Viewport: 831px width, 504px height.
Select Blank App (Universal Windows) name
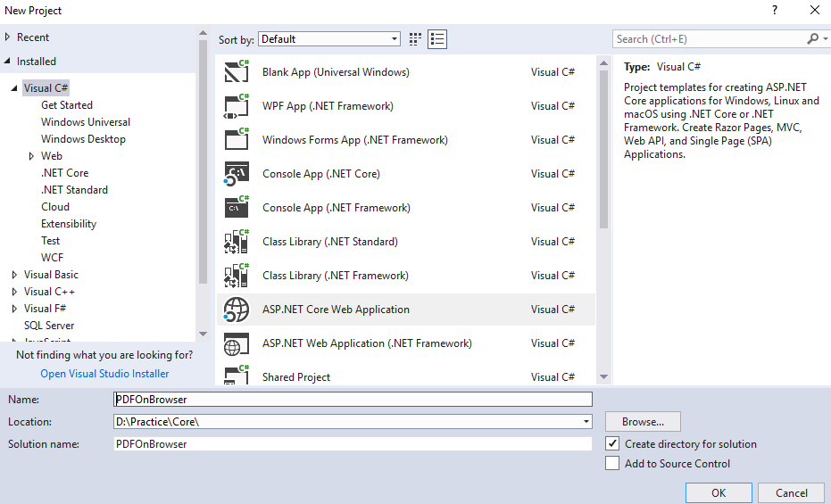click(336, 72)
